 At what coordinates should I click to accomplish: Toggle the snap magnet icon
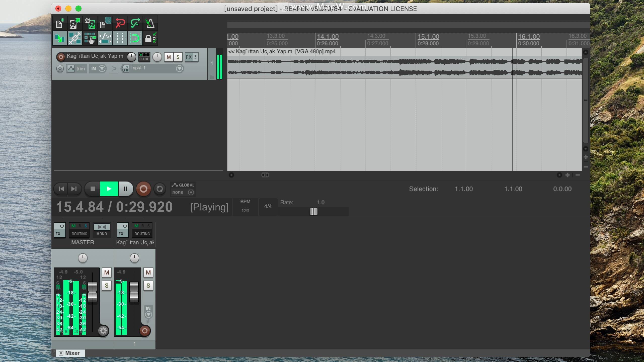[x=135, y=38]
